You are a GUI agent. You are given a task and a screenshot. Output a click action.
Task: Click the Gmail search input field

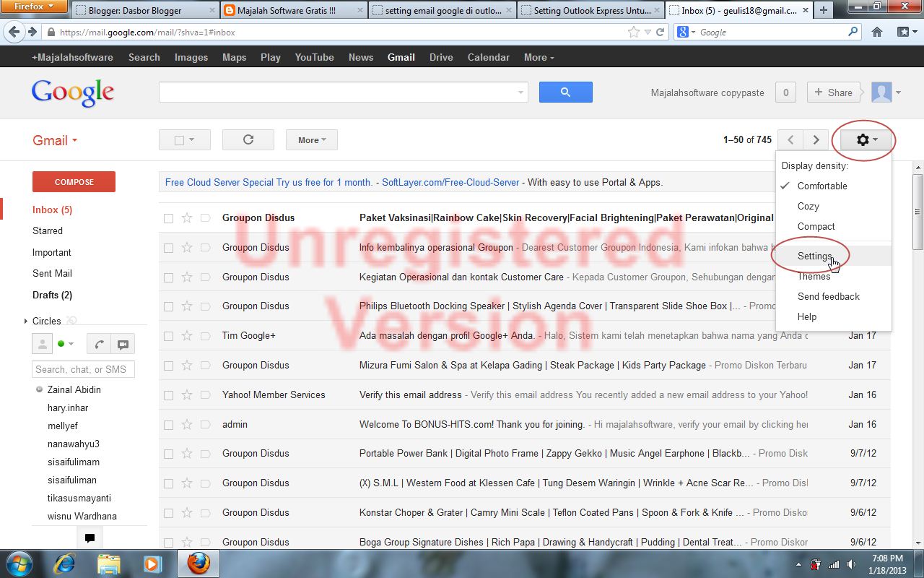[x=337, y=92]
